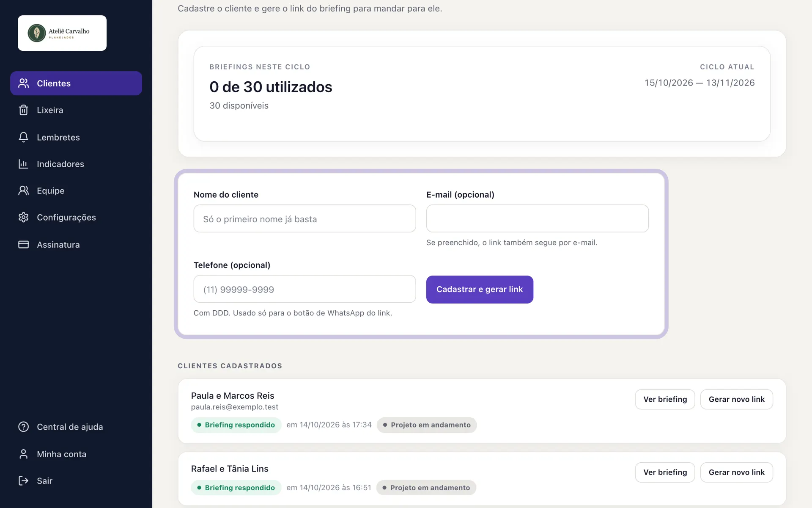Select Sair to log out
This screenshot has height=508, width=812.
76,480
